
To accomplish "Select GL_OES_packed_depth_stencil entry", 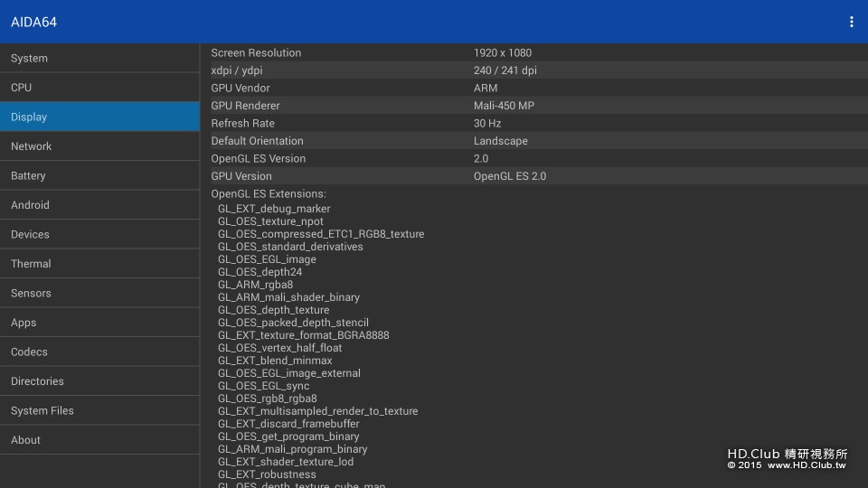I will coord(293,323).
